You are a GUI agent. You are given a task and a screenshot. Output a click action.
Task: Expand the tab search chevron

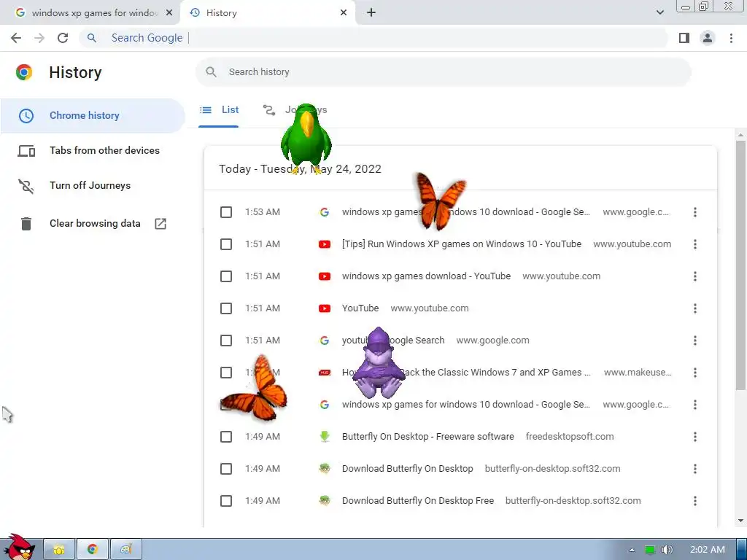[659, 13]
